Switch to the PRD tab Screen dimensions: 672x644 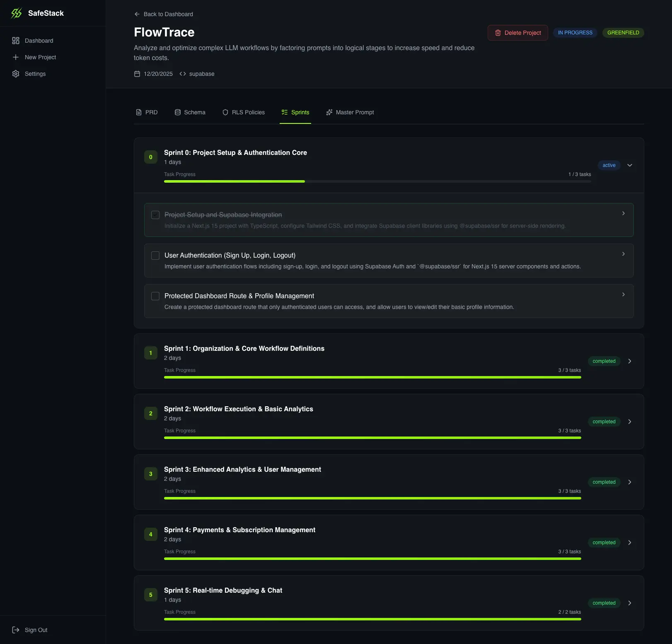coord(147,112)
